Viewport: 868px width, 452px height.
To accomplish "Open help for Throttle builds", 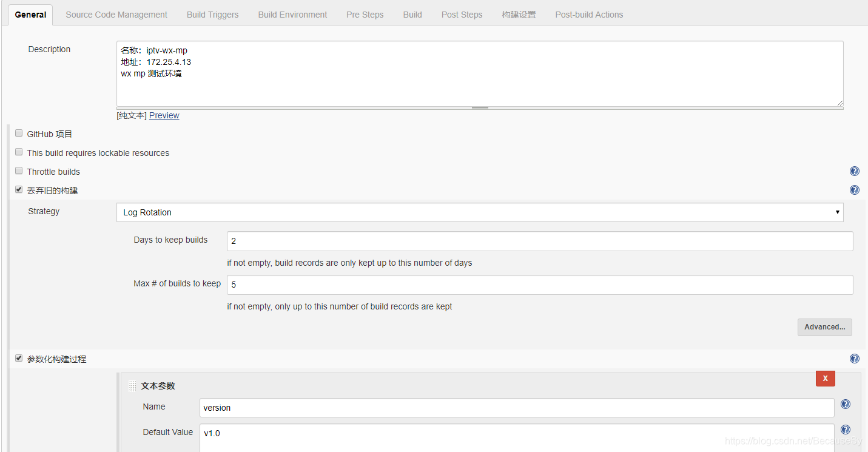I will pos(855,171).
